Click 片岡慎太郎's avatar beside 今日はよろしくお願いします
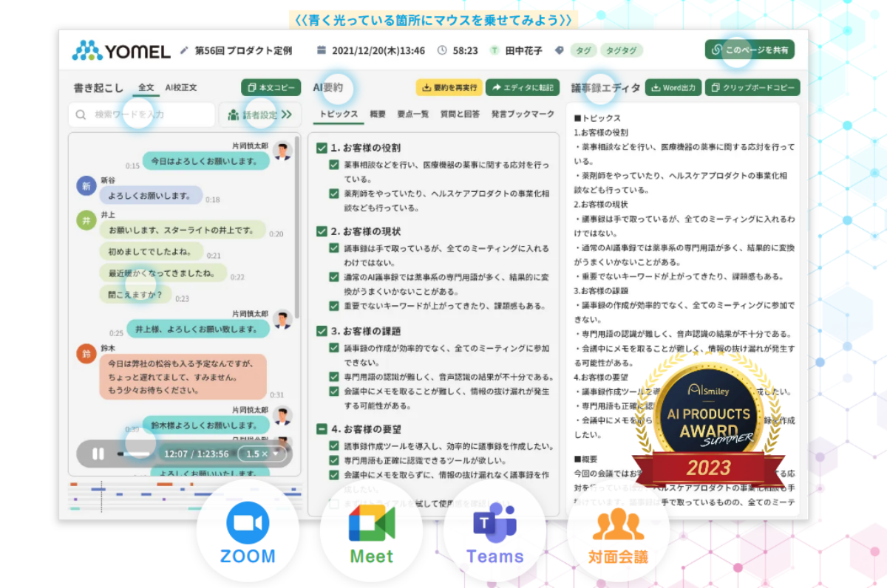 (x=282, y=151)
